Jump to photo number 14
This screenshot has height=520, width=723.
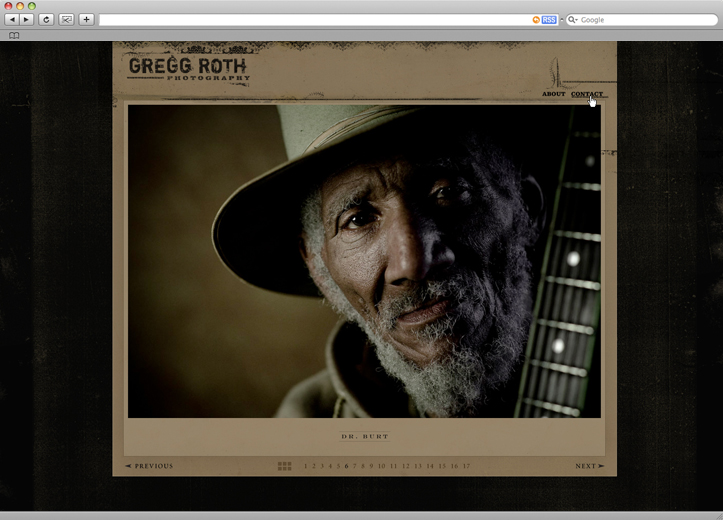(x=430, y=466)
